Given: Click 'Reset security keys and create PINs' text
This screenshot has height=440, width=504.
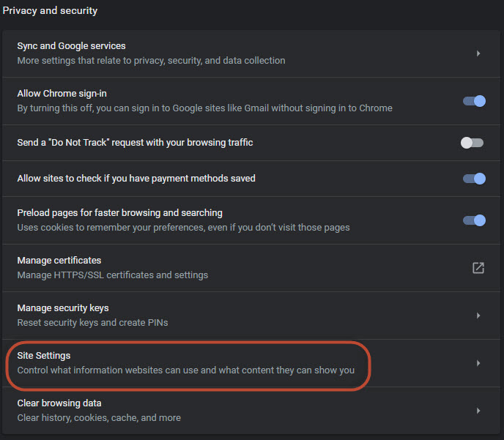Looking at the screenshot, I should click(92, 322).
